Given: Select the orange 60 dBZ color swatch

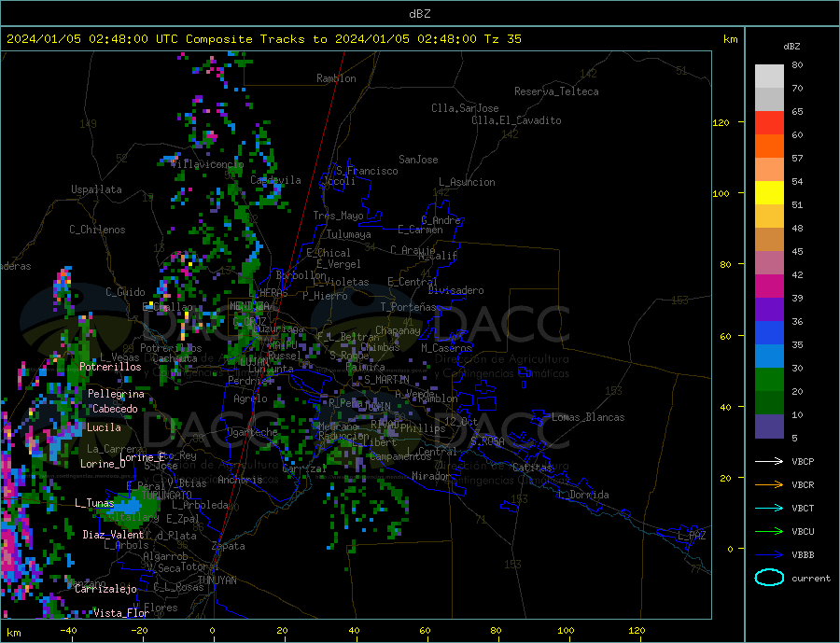Looking at the screenshot, I should 769,147.
